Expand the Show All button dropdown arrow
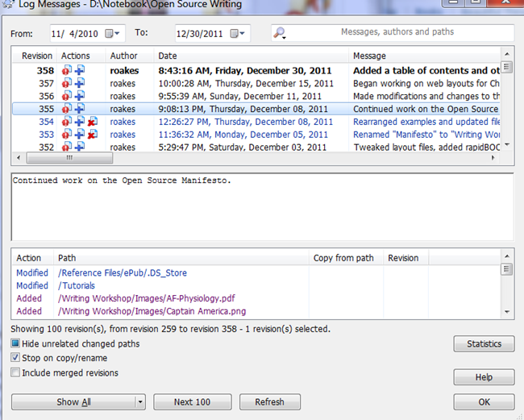The image size is (524, 420). click(139, 401)
